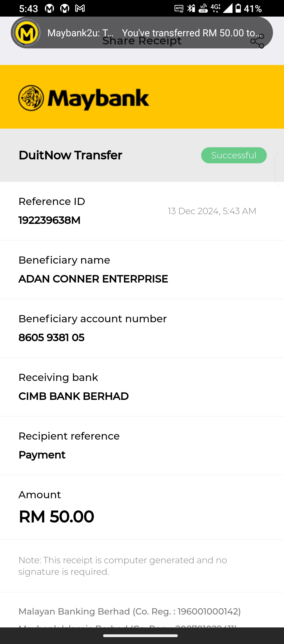Tap the share icon beside Share Receipt
Image resolution: width=284 pixels, height=644 pixels.
(257, 41)
